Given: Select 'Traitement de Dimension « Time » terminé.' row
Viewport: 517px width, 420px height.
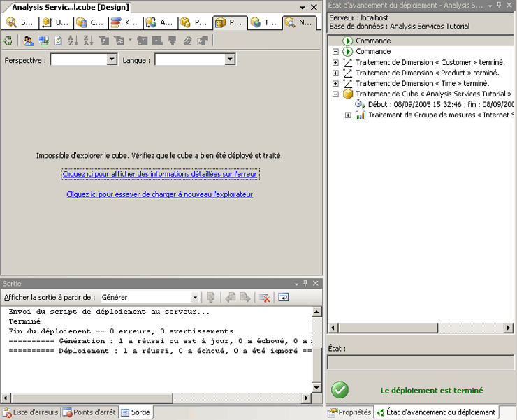Looking at the screenshot, I should pos(423,83).
